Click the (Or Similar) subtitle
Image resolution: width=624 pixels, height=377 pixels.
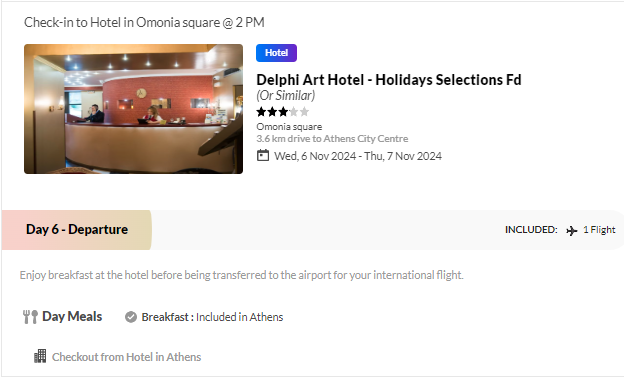click(x=286, y=96)
